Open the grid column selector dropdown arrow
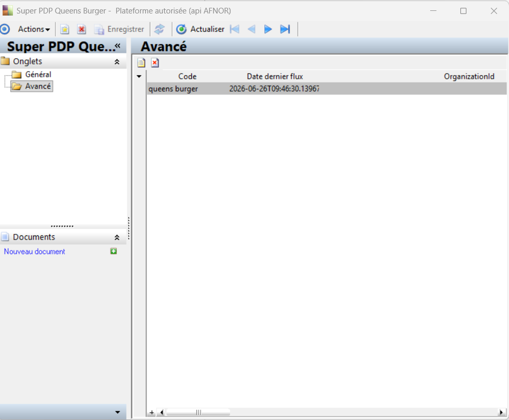509x420 pixels. click(x=139, y=77)
